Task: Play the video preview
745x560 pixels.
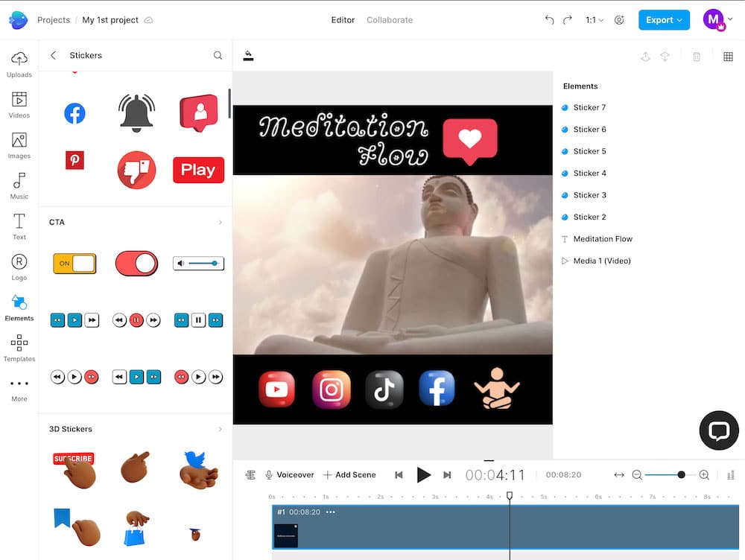Action: tap(423, 474)
